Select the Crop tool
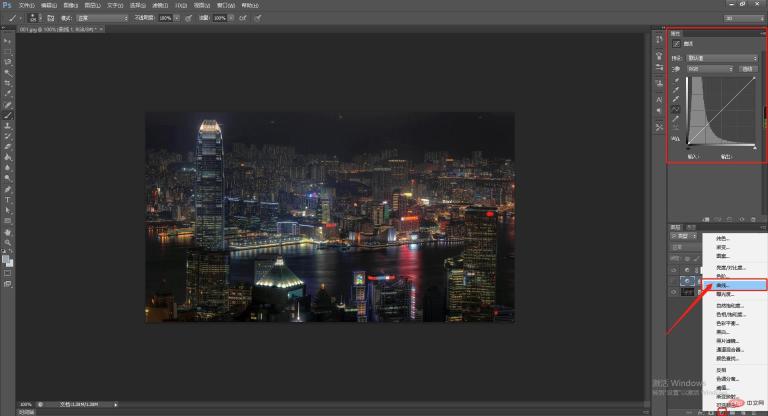The width and height of the screenshot is (768, 416). [x=7, y=84]
